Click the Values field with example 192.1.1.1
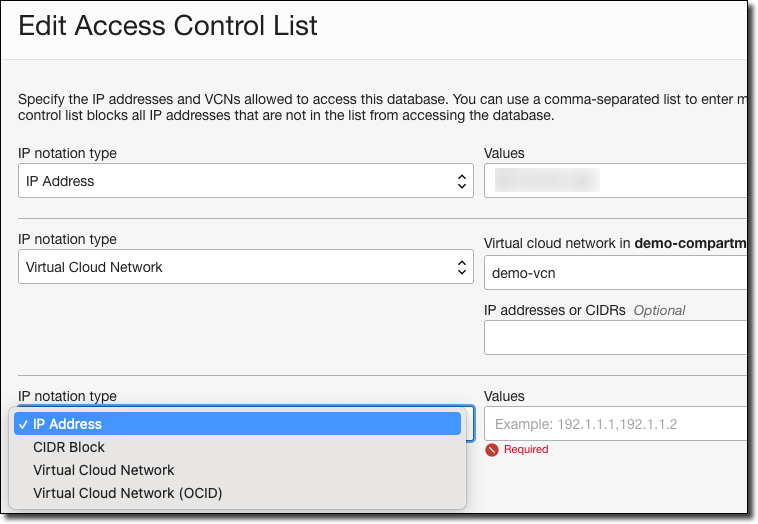The width and height of the screenshot is (758, 524). pyautogui.click(x=616, y=424)
